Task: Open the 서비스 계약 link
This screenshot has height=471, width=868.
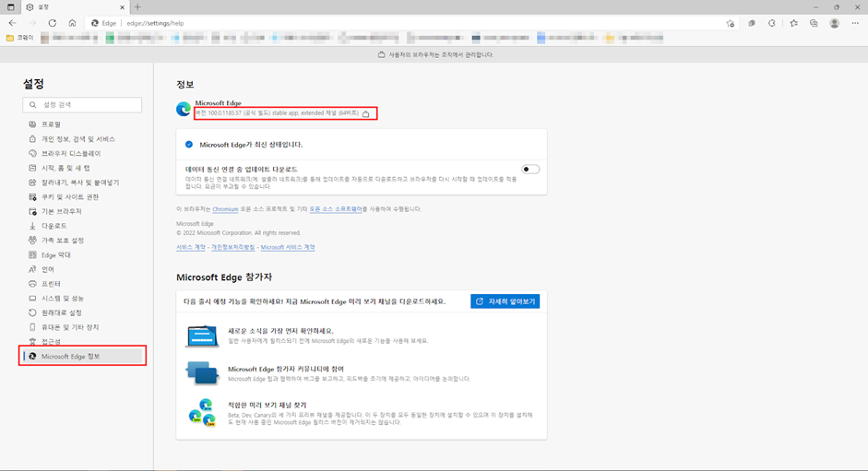Action: click(x=190, y=247)
